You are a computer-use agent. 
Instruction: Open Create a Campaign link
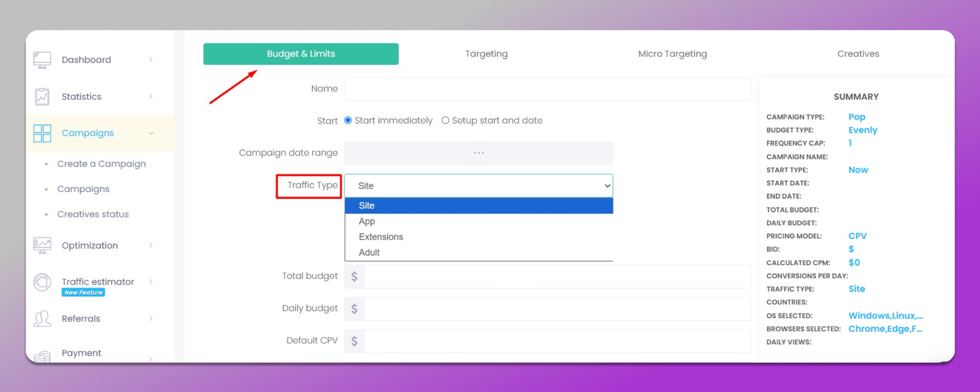pos(101,164)
